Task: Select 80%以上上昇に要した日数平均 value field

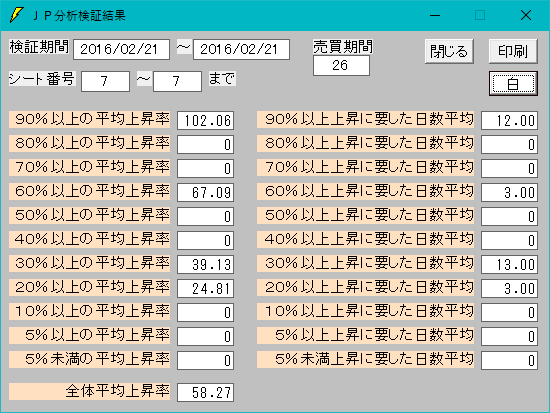Action: (509, 145)
